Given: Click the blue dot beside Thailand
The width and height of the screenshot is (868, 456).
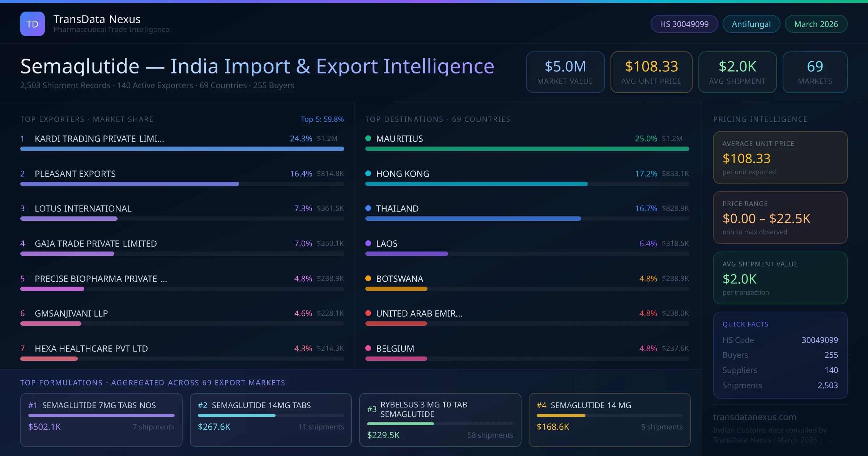Looking at the screenshot, I should point(368,208).
